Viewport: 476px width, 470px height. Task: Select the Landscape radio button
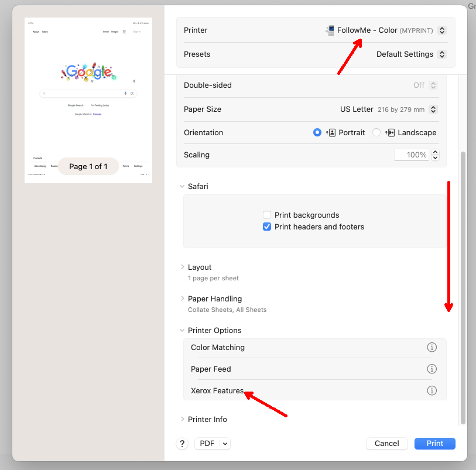coord(376,133)
